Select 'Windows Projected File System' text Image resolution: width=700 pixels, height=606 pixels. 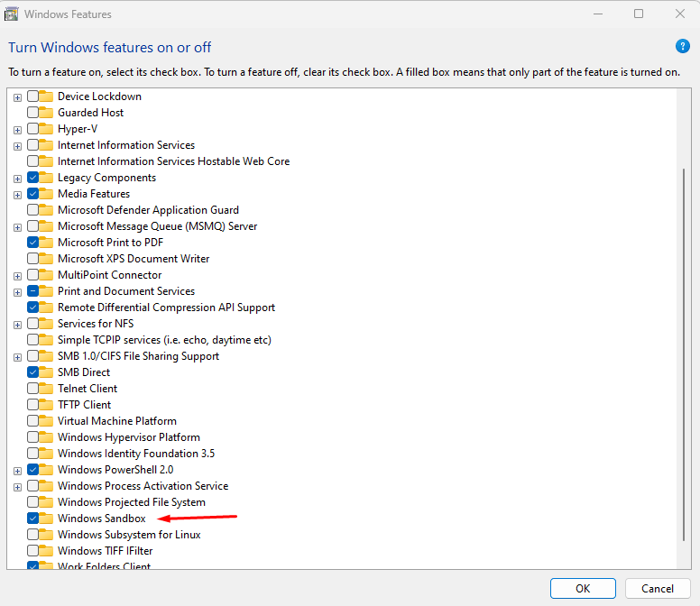tap(132, 502)
